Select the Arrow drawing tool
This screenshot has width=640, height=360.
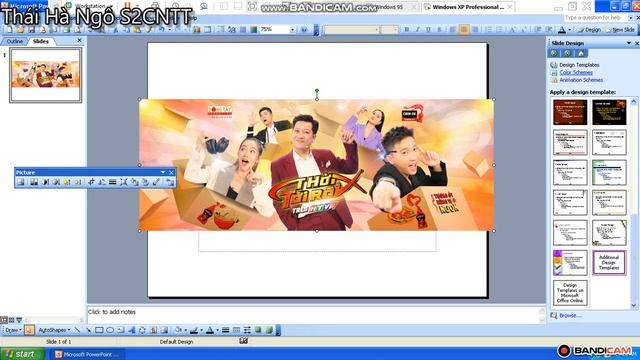(x=88, y=330)
